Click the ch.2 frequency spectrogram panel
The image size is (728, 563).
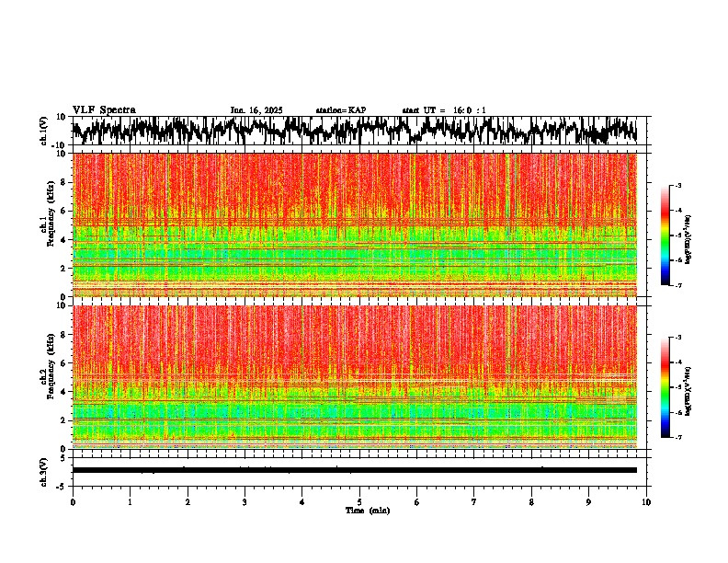[x=355, y=377]
